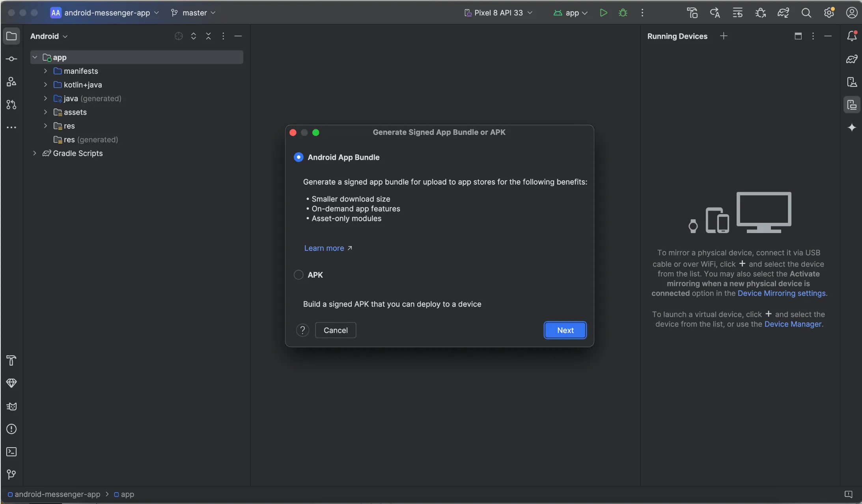The width and height of the screenshot is (862, 504).
Task: Open the user account icon
Action: click(852, 13)
